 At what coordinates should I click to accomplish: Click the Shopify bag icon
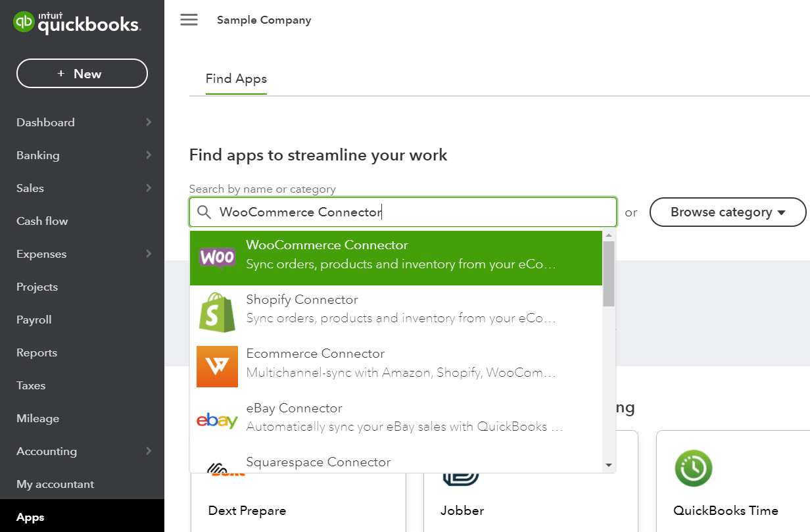217,312
